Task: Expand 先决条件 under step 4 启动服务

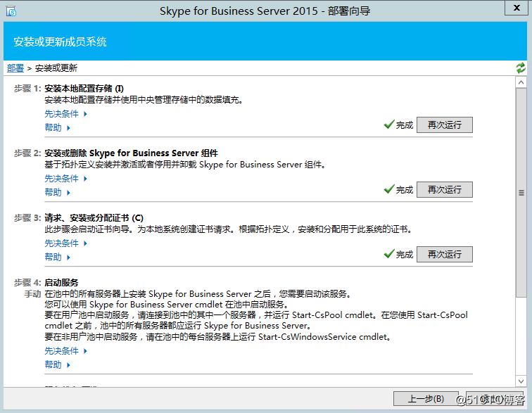Action: [x=66, y=351]
